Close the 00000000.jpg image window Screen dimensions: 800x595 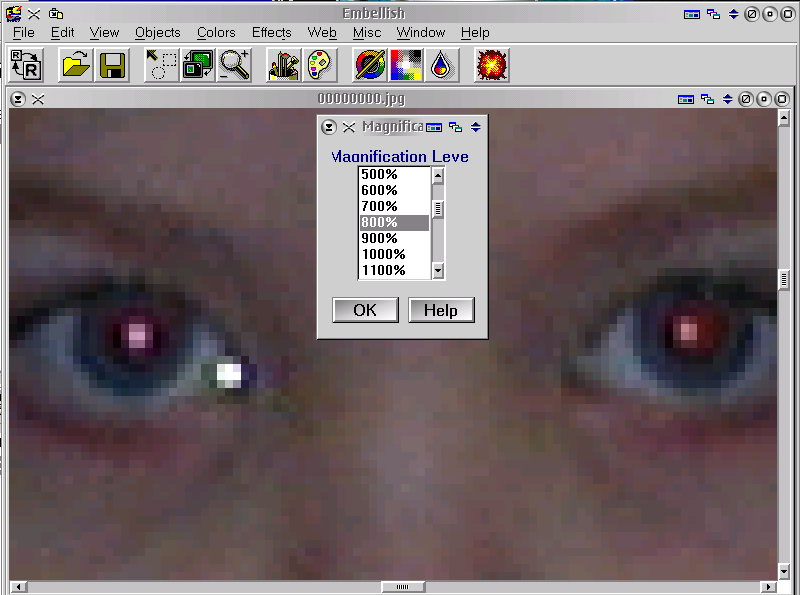pyautogui.click(x=38, y=99)
